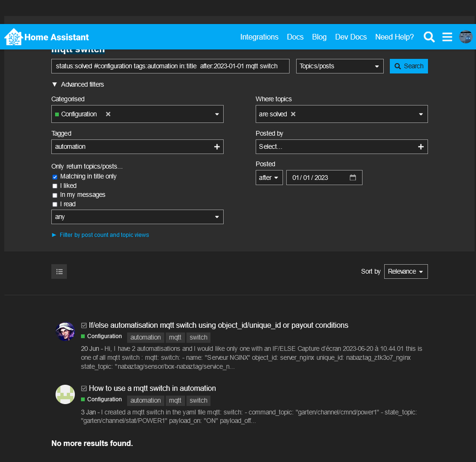Open the hamburger menu
476x462 pixels.
(x=447, y=37)
